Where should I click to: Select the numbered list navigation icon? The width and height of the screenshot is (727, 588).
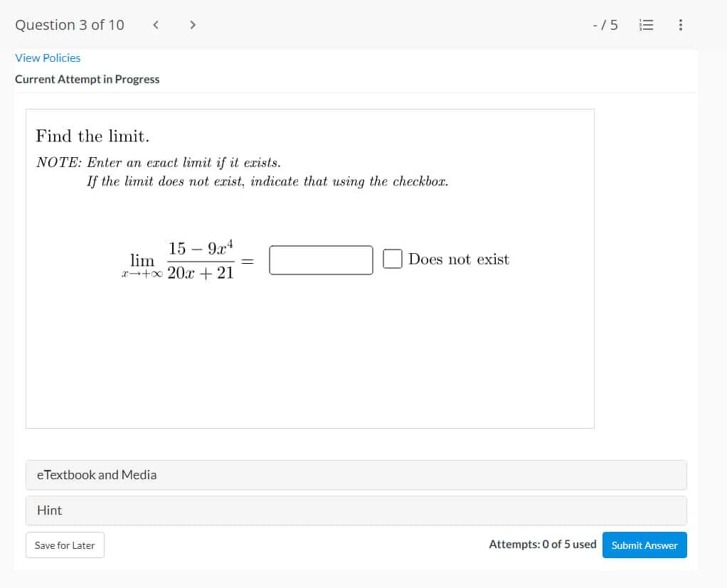[x=646, y=25]
